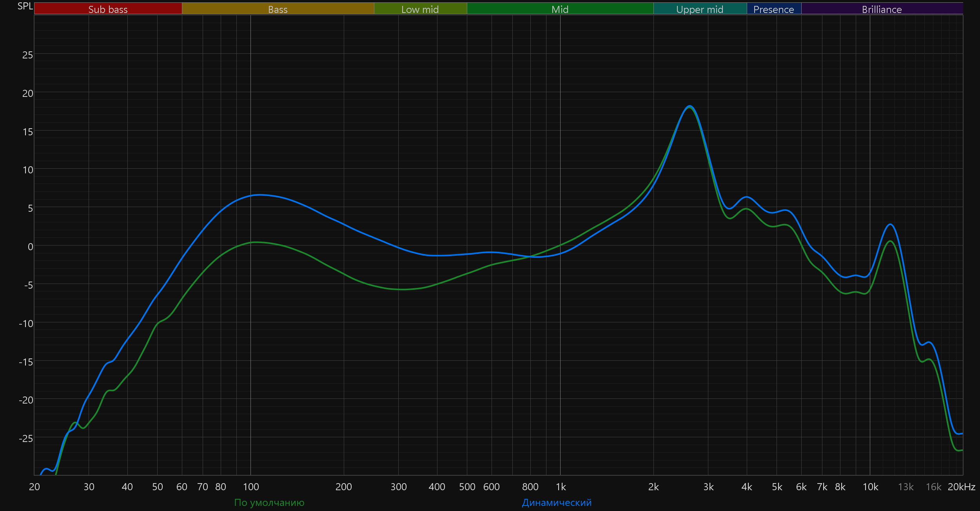Click the Sub bass band header
The width and height of the screenshot is (980, 511).
tap(108, 9)
